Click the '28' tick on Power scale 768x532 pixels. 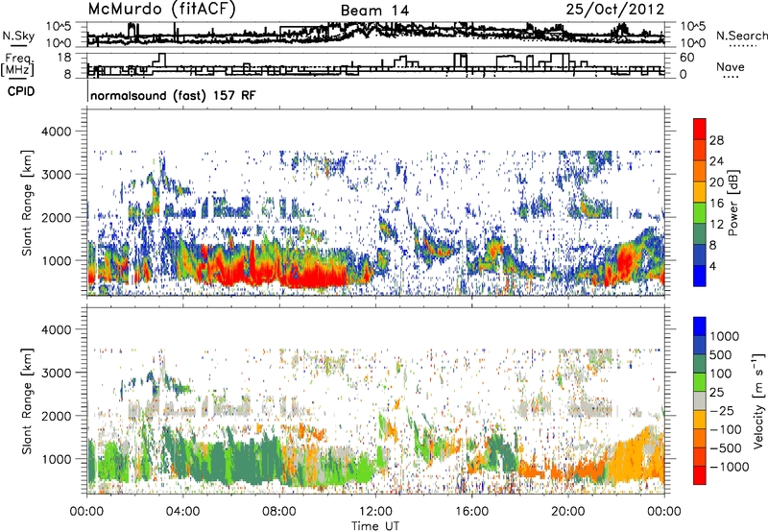(716, 140)
